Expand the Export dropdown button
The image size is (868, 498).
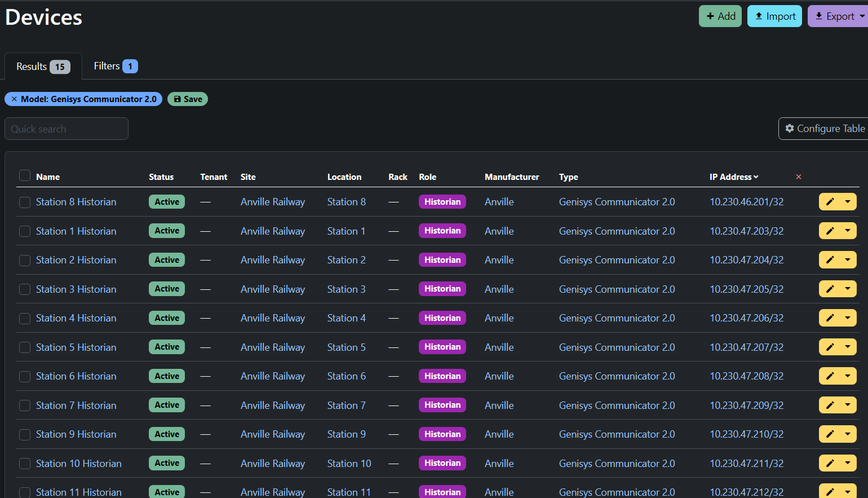(839, 16)
